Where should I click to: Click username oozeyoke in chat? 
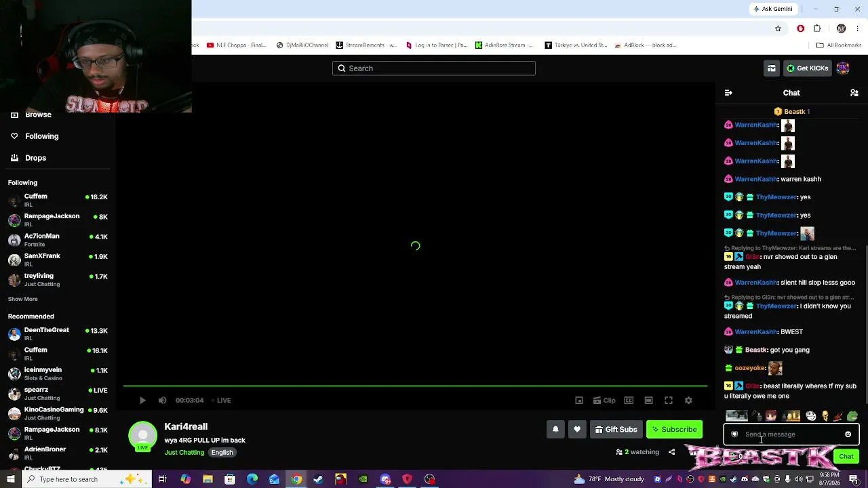click(x=750, y=368)
